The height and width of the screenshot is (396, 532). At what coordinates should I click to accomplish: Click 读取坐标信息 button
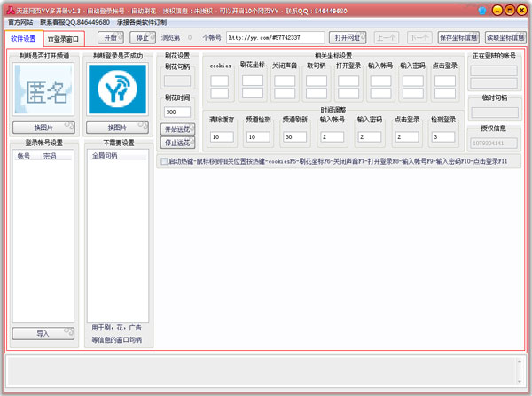tap(505, 37)
